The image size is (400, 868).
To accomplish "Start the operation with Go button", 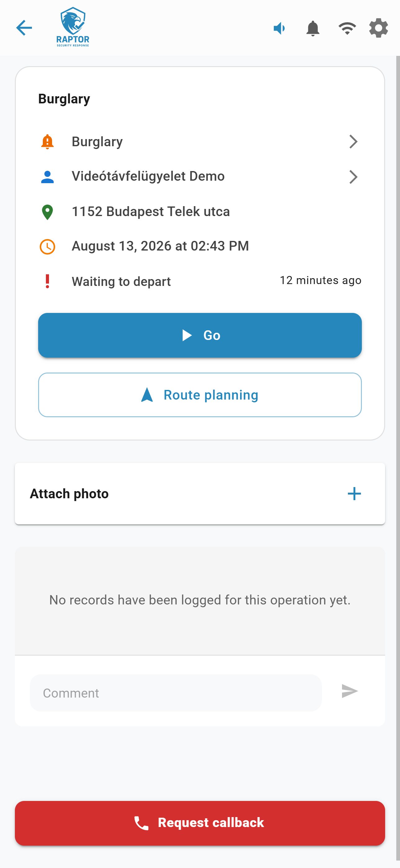I will pyautogui.click(x=200, y=335).
